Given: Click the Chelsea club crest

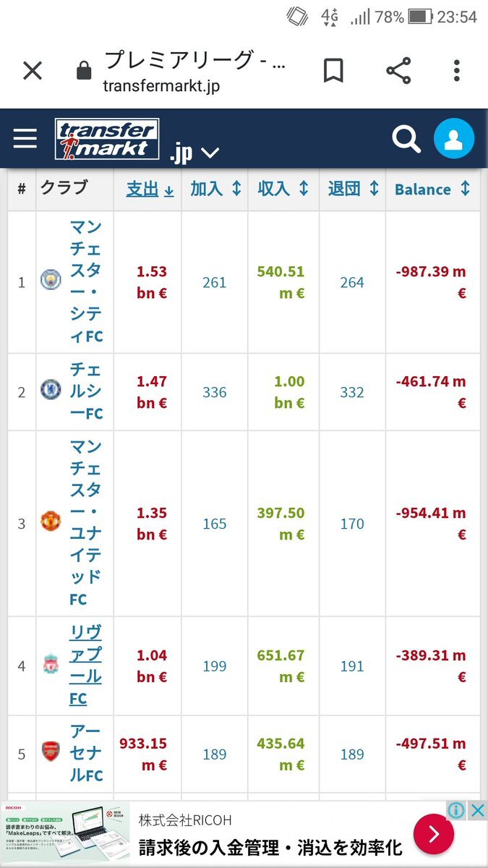Looking at the screenshot, I should tap(51, 391).
